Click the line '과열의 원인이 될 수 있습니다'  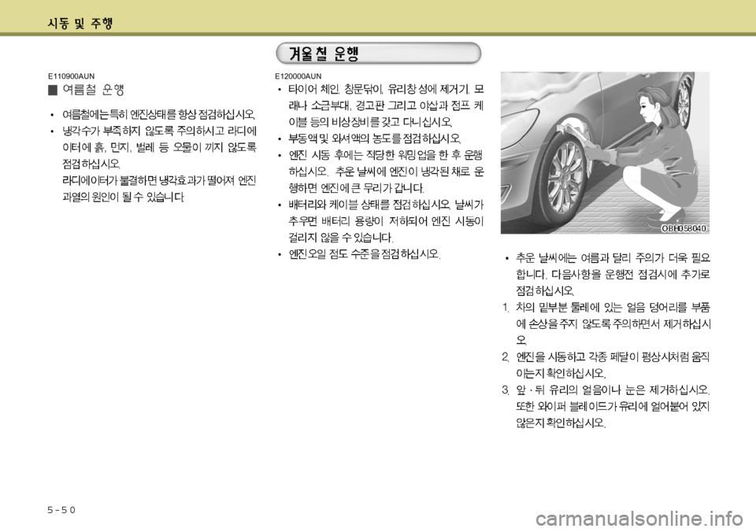[x=124, y=197]
